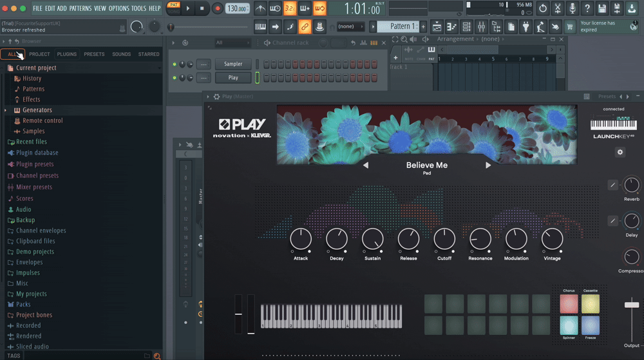Image resolution: width=644 pixels, height=360 pixels.
Task: Click the microphone one-click recording icon
Action: tap(572, 8)
